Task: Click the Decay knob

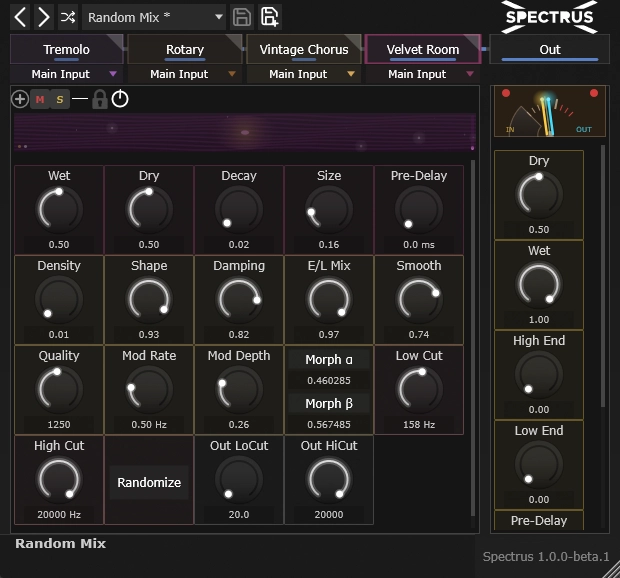Action: [239, 211]
